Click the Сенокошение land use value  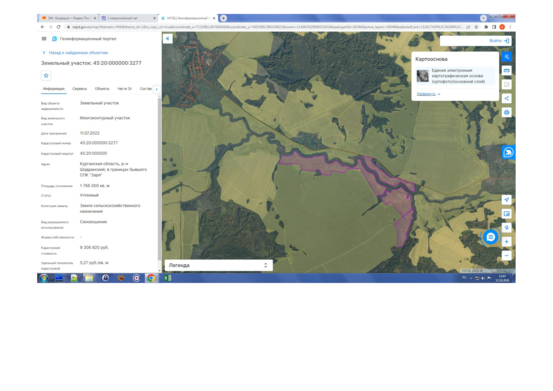[x=93, y=222]
